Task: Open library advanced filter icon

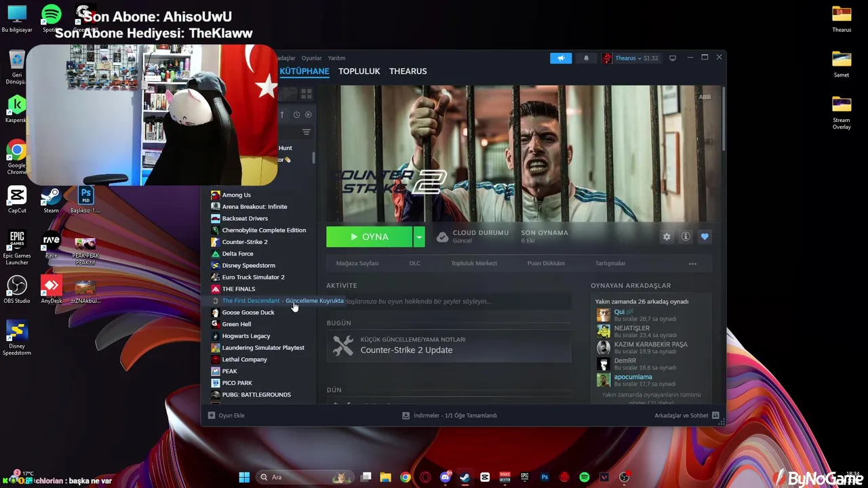Action: pyautogui.click(x=307, y=132)
